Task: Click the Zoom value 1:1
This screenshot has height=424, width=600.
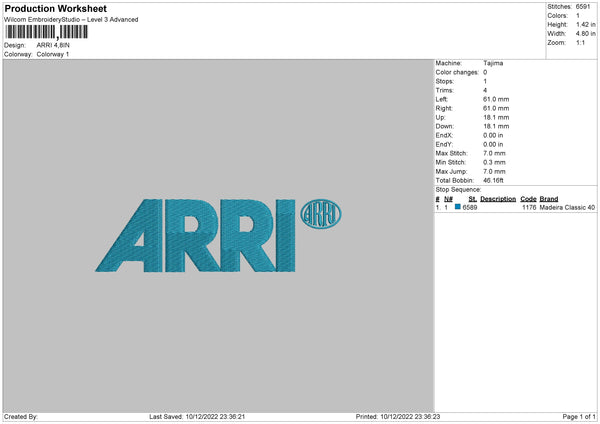Action: (581, 43)
